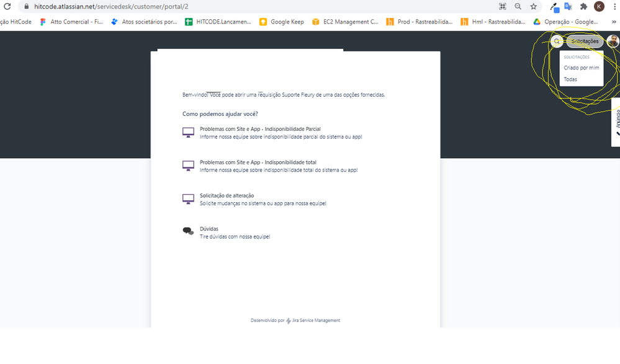Image resolution: width=620 pixels, height=364 pixels.
Task: Open the side announcement tab on the right edge
Action: 616,122
